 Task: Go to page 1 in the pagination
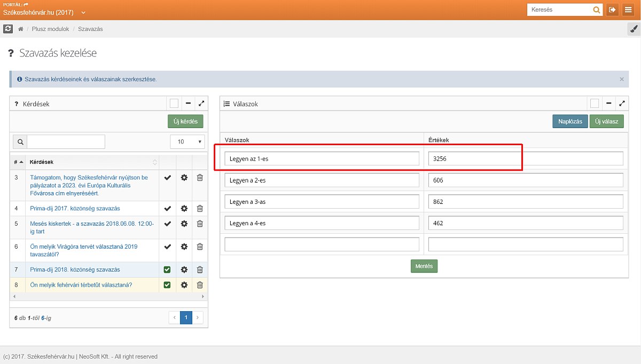(x=186, y=318)
